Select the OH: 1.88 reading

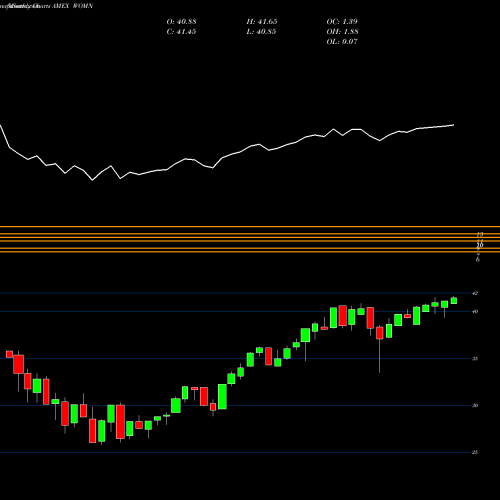[x=342, y=32]
